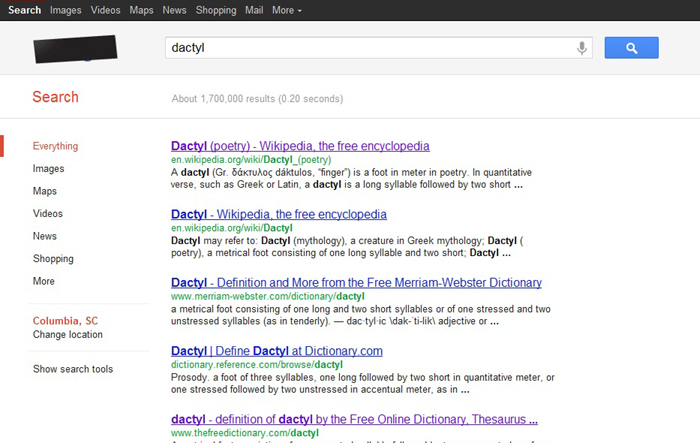Select Videos in the left sidebar
This screenshot has height=443, width=700.
pos(48,213)
